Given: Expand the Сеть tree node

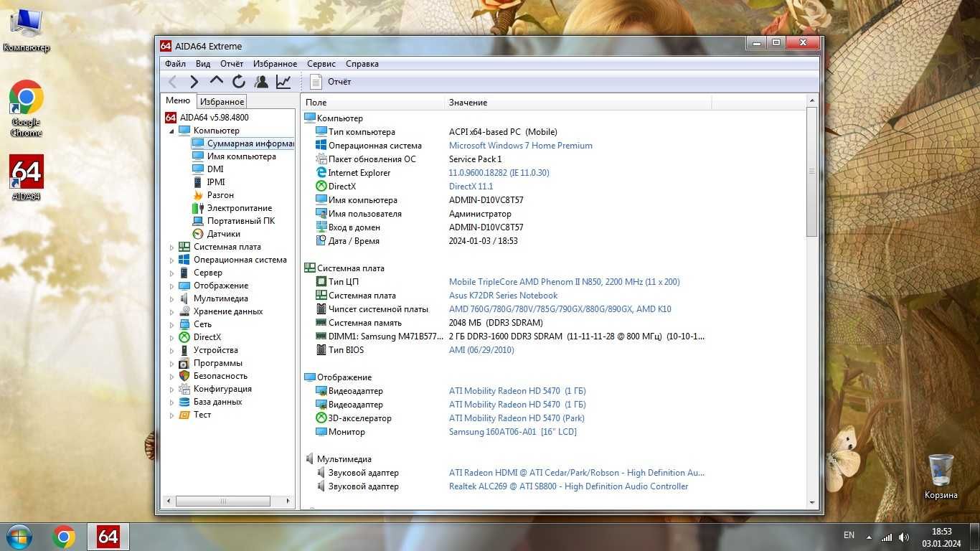Looking at the screenshot, I should (x=171, y=324).
